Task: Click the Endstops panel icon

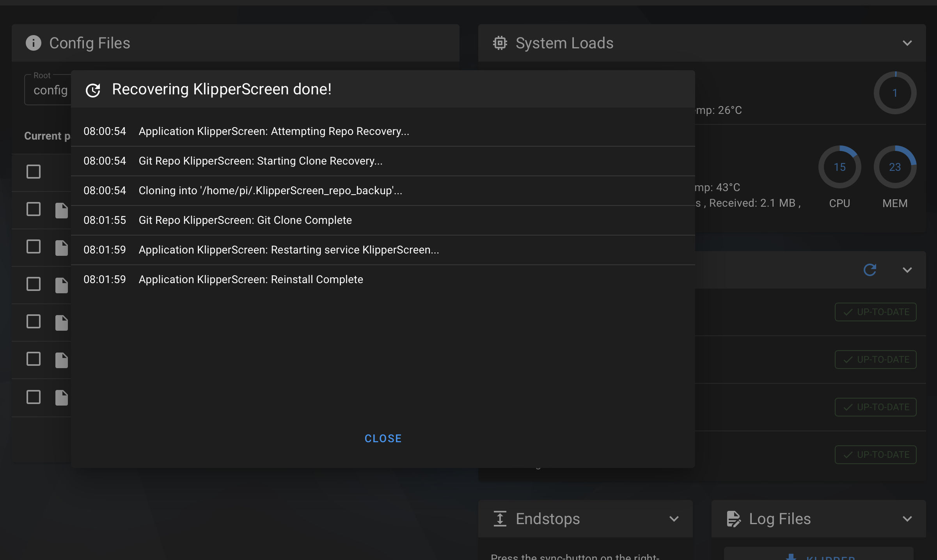Action: [x=500, y=519]
